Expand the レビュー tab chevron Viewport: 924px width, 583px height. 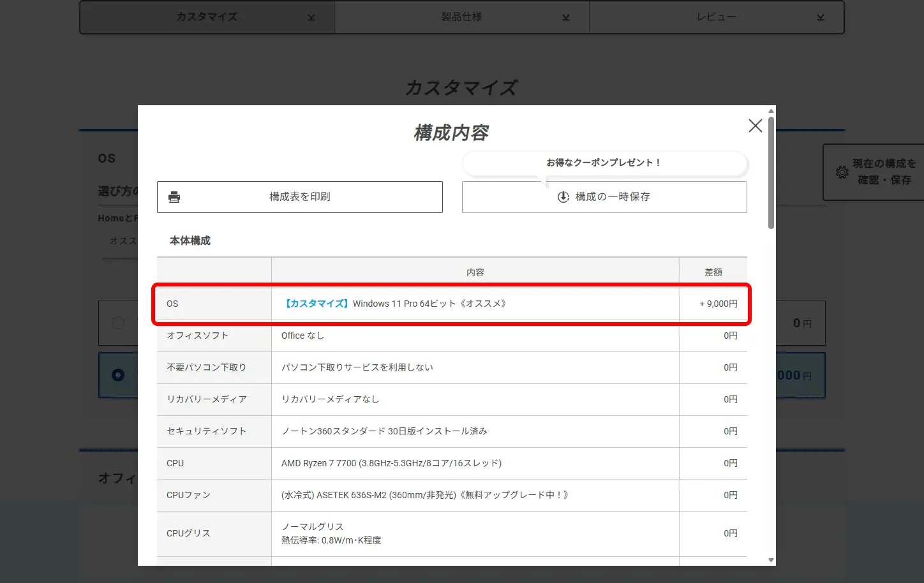[x=820, y=17]
